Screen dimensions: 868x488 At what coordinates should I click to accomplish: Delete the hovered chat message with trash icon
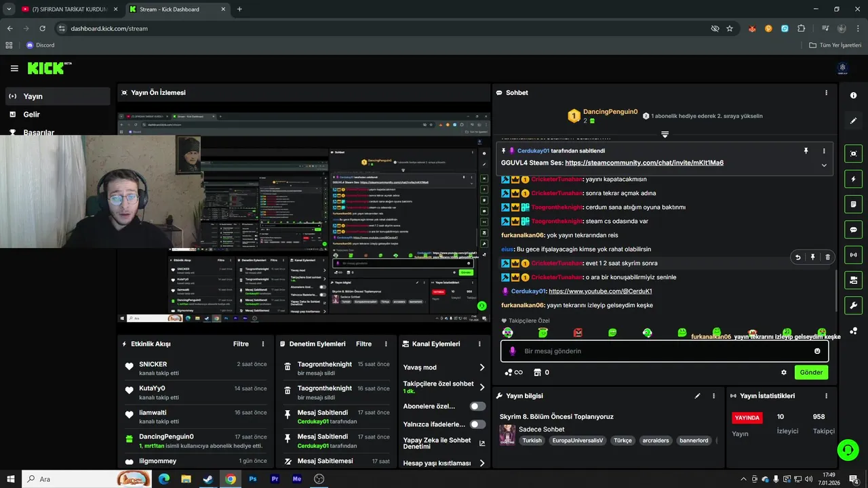827,257
